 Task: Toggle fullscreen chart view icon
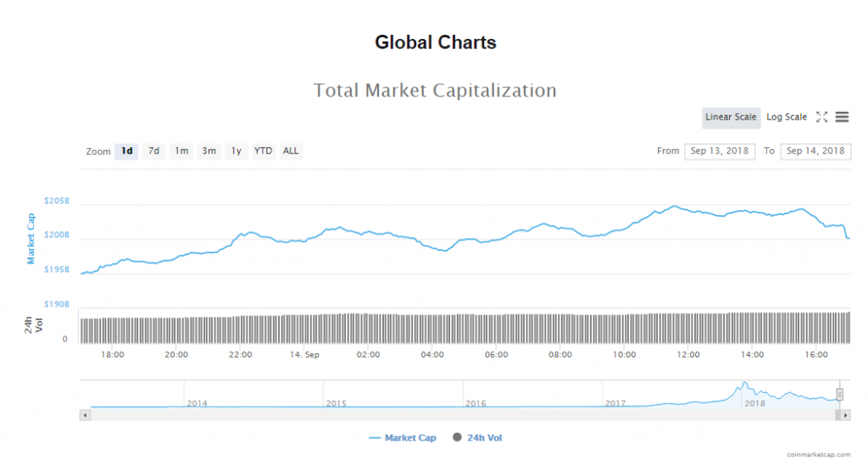tap(821, 117)
